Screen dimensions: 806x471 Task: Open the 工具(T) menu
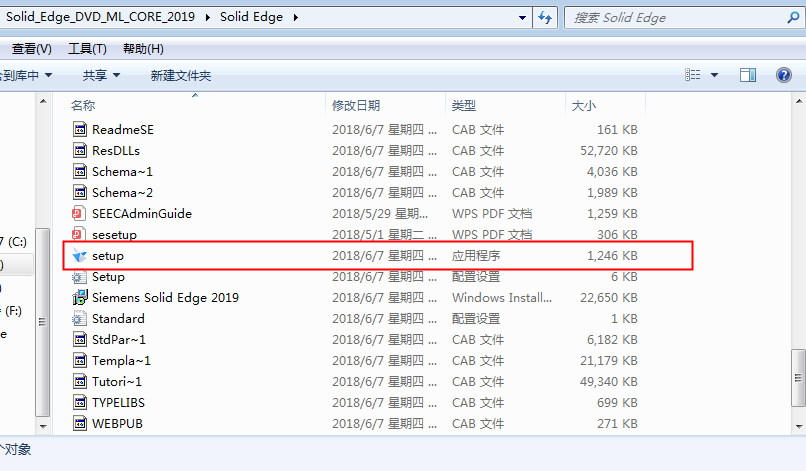[x=87, y=49]
